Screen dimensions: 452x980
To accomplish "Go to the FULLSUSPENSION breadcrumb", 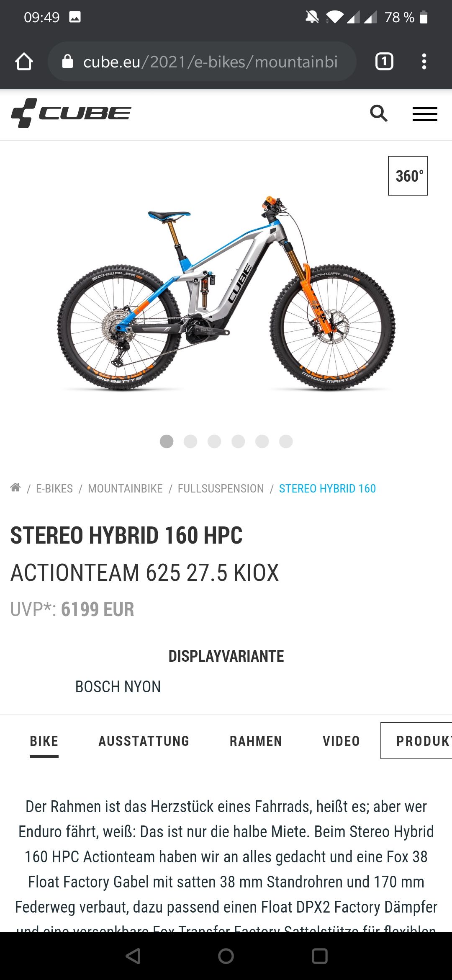I will point(221,488).
